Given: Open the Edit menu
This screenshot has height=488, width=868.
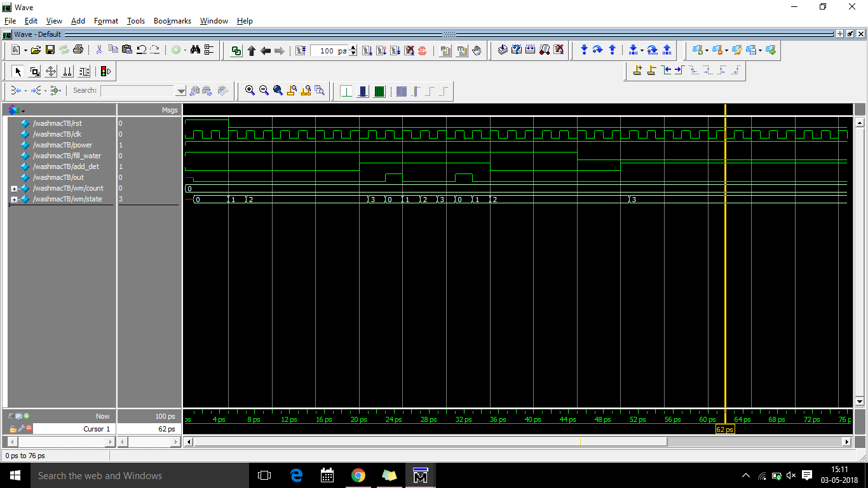Looking at the screenshot, I should tap(31, 21).
